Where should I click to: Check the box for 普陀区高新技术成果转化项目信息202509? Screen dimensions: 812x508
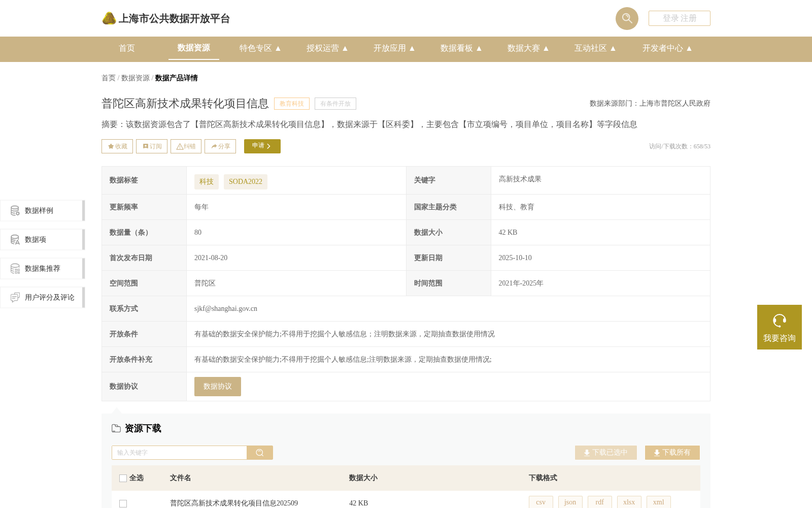click(123, 503)
